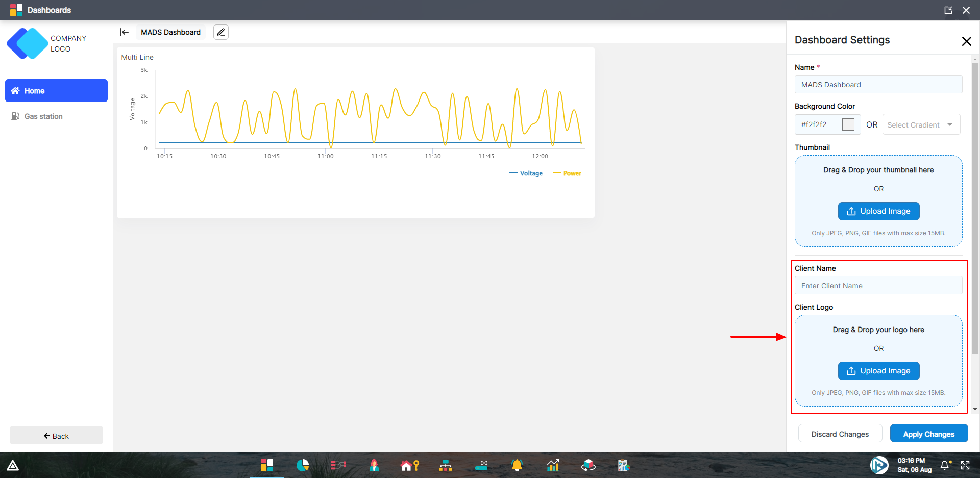Screen dimensions: 980x478
Task: Click the notification bell in system tray
Action: coord(945,465)
